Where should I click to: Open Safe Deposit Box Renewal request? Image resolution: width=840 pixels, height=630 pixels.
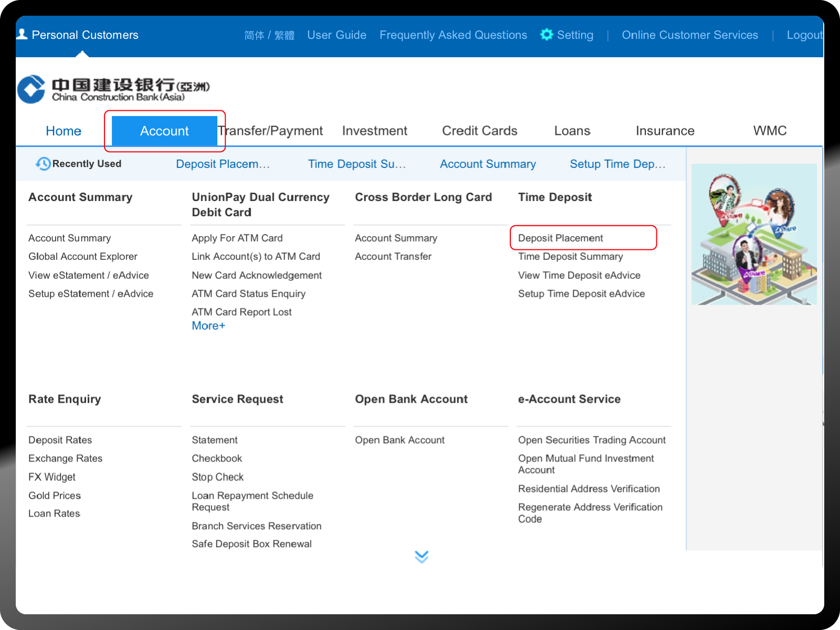click(251, 544)
